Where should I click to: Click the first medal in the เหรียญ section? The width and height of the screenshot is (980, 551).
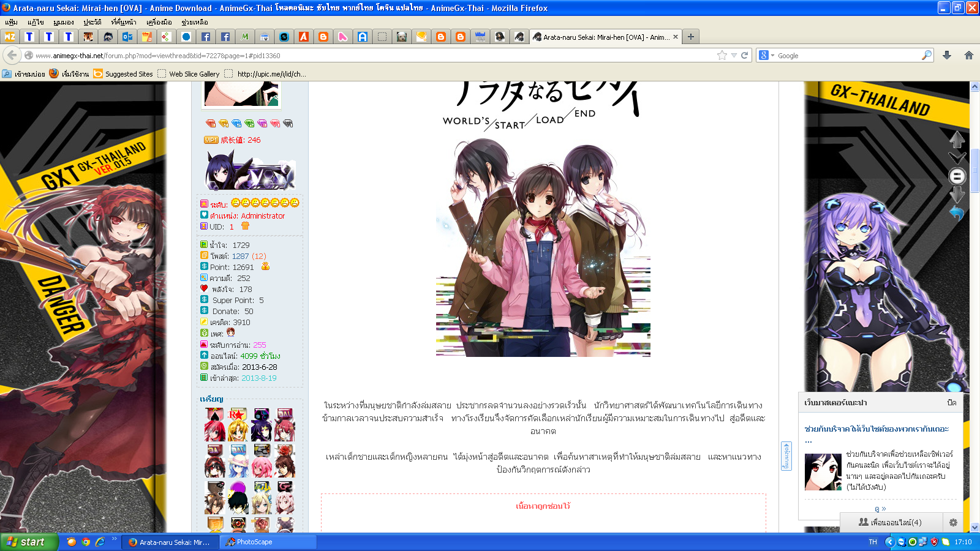214,424
